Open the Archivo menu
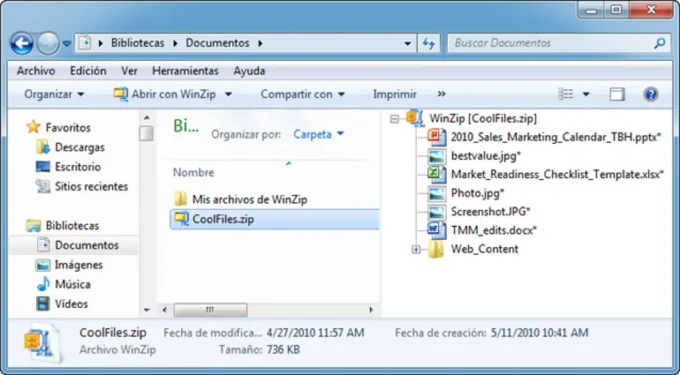The width and height of the screenshot is (680, 375). 36,71
